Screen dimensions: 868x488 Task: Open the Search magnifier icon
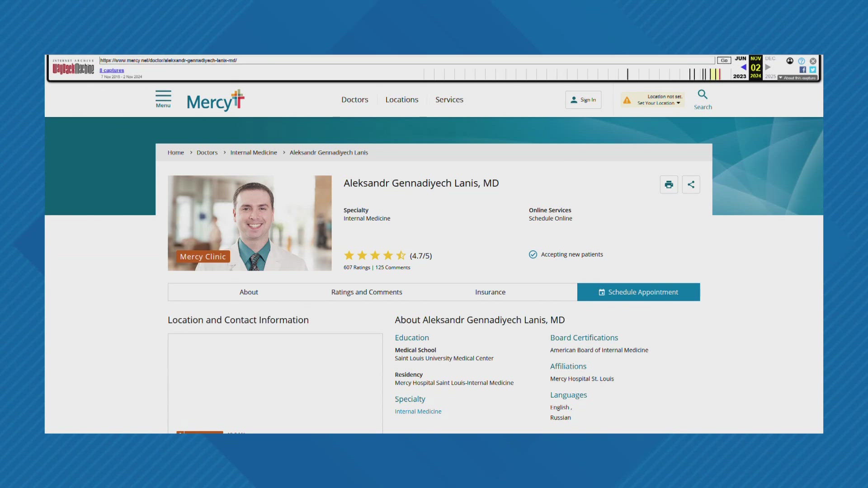[703, 94]
